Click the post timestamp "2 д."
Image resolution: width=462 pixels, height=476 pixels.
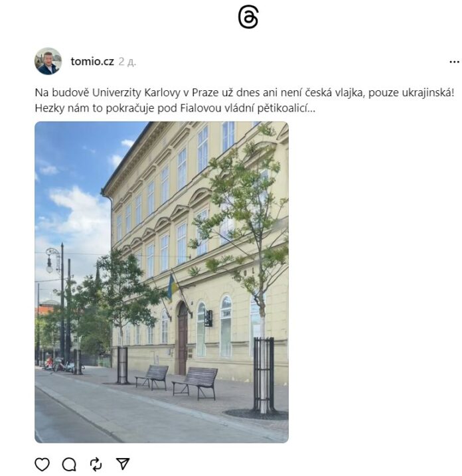pyautogui.click(x=127, y=62)
